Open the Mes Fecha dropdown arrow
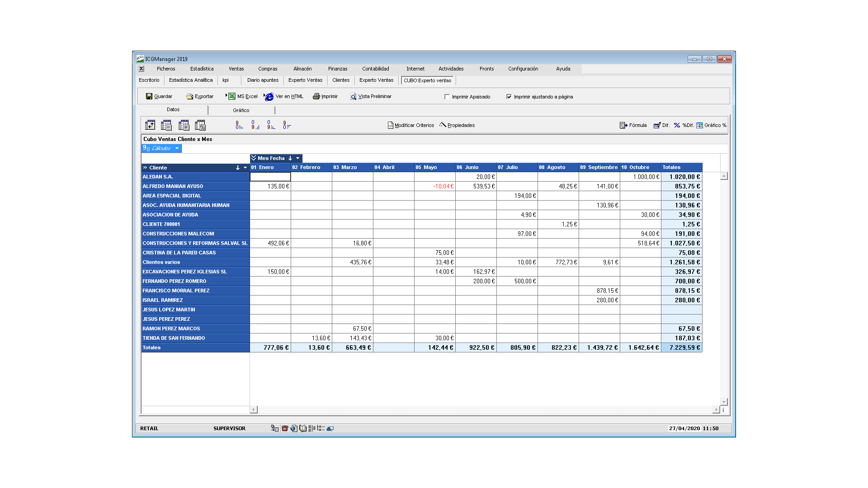This screenshot has height=488, width=868. coord(298,158)
